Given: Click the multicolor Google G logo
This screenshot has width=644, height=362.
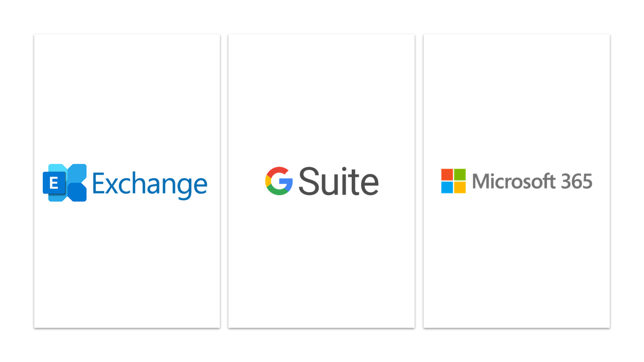Looking at the screenshot, I should (279, 181).
